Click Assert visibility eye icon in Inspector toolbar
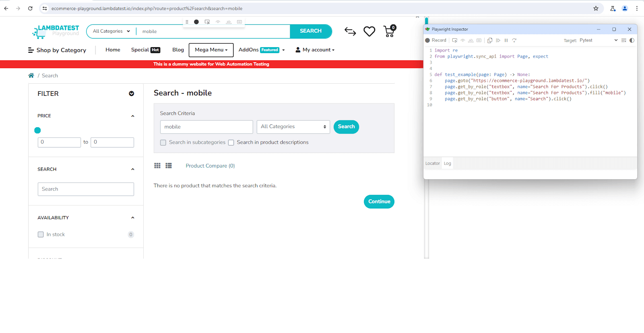This screenshot has height=333, width=644. pyautogui.click(x=463, y=40)
